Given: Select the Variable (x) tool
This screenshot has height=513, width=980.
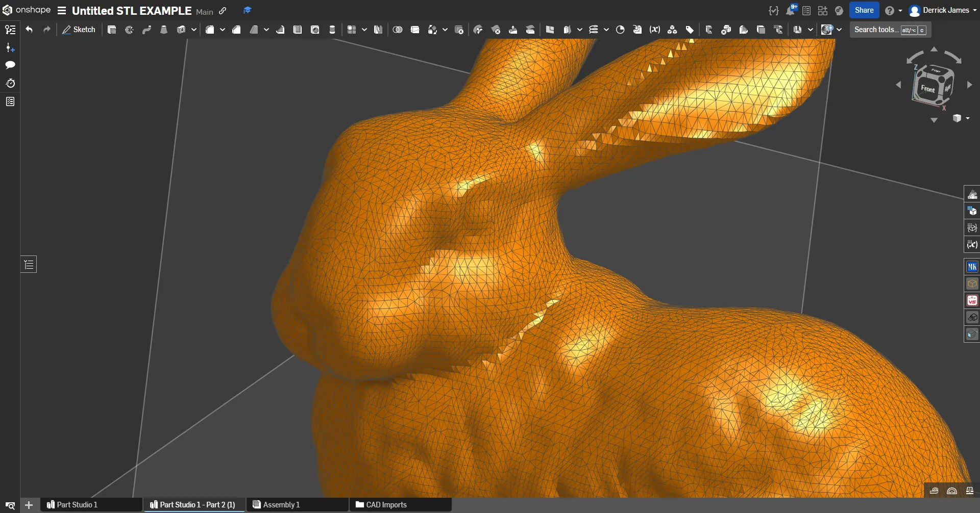Looking at the screenshot, I should tap(655, 30).
